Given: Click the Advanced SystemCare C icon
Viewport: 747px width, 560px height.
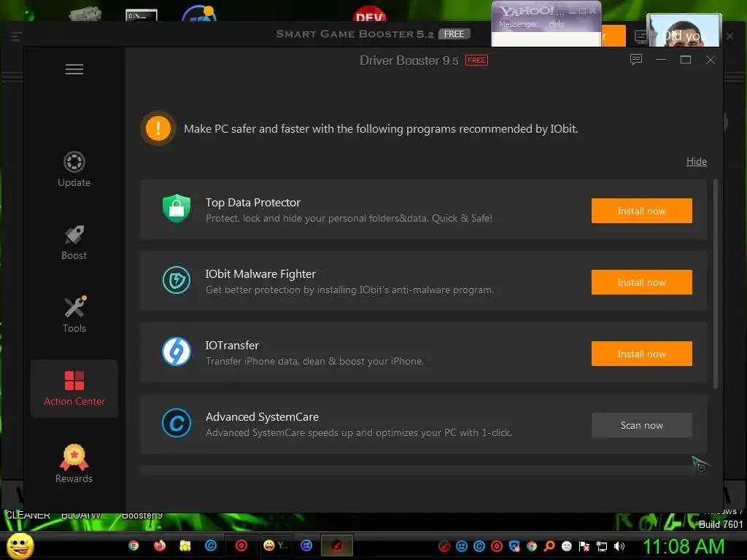Looking at the screenshot, I should pyautogui.click(x=177, y=423).
